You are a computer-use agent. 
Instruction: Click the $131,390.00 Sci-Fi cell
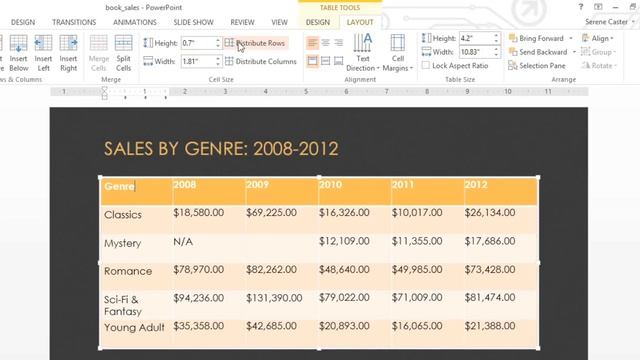[281, 304]
